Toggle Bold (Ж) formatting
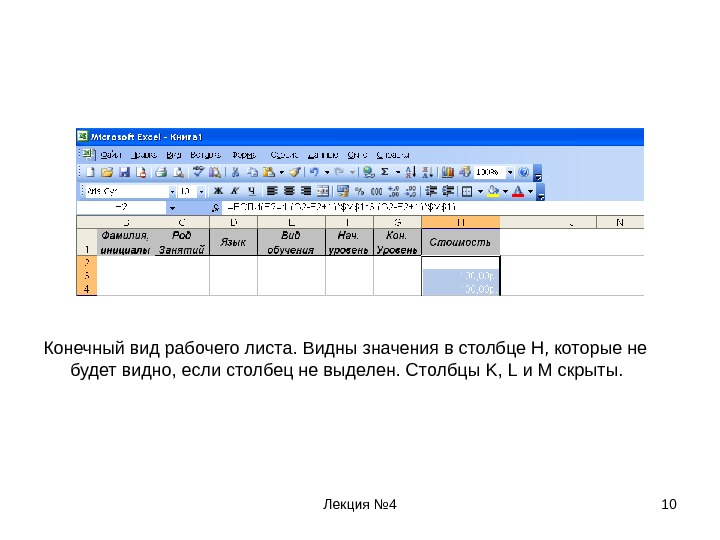720x540 pixels. click(x=218, y=191)
